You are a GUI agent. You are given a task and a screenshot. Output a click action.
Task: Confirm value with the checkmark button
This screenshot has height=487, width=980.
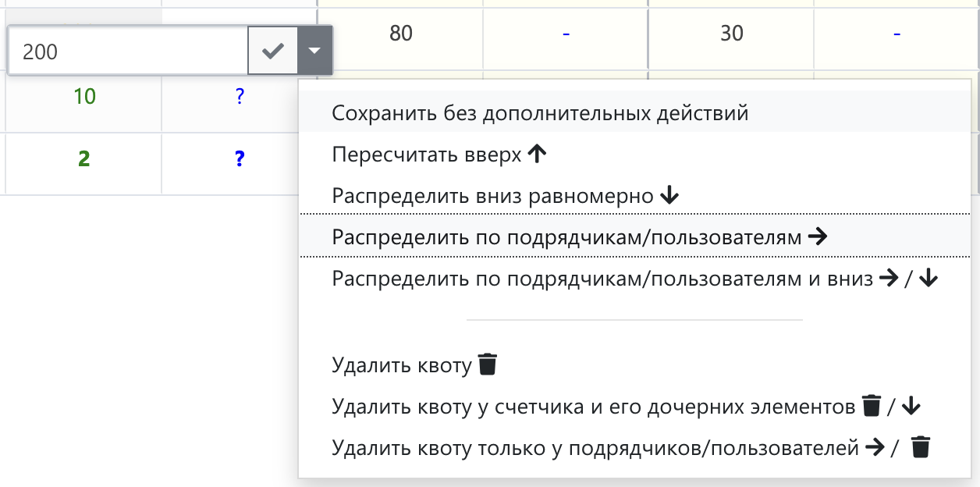[x=272, y=51]
